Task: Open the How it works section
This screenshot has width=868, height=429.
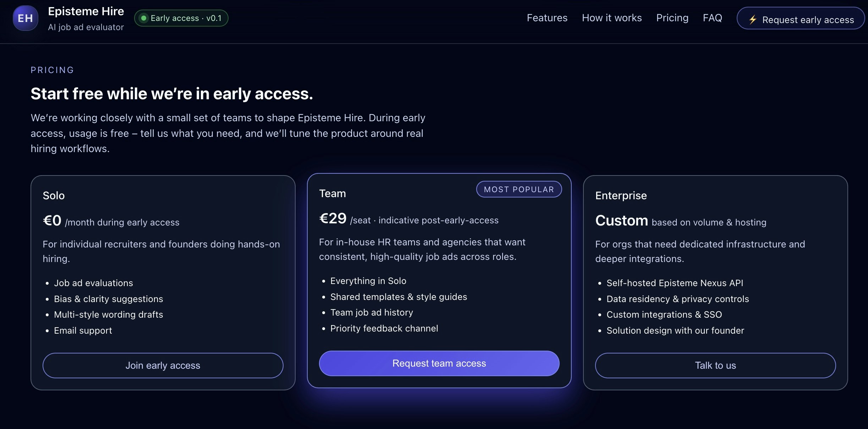Action: [611, 18]
